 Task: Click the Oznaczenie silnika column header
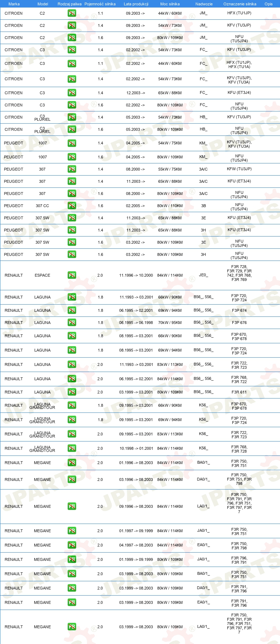pyautogui.click(x=240, y=4)
